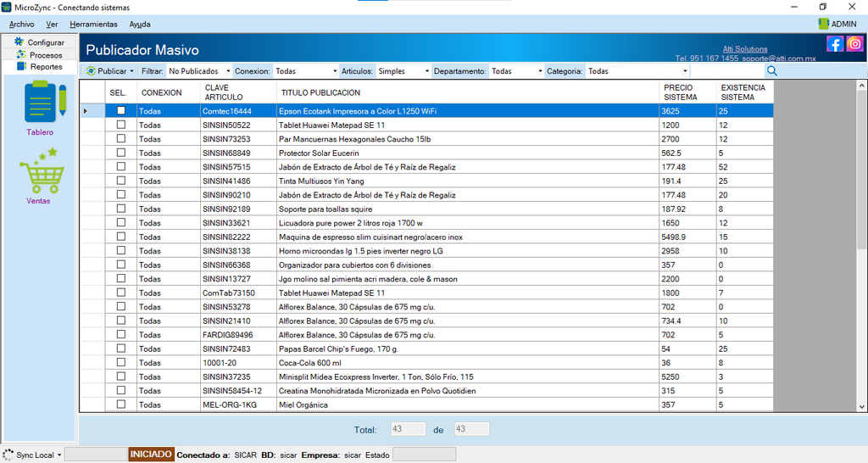Open the Configurar tab
The height and width of the screenshot is (463, 868).
(40, 42)
